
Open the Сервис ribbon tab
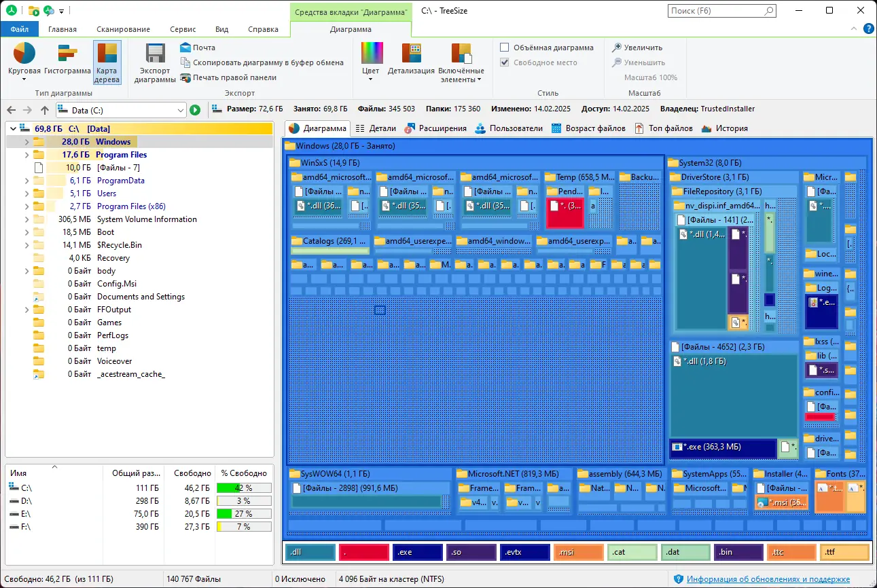coord(183,29)
